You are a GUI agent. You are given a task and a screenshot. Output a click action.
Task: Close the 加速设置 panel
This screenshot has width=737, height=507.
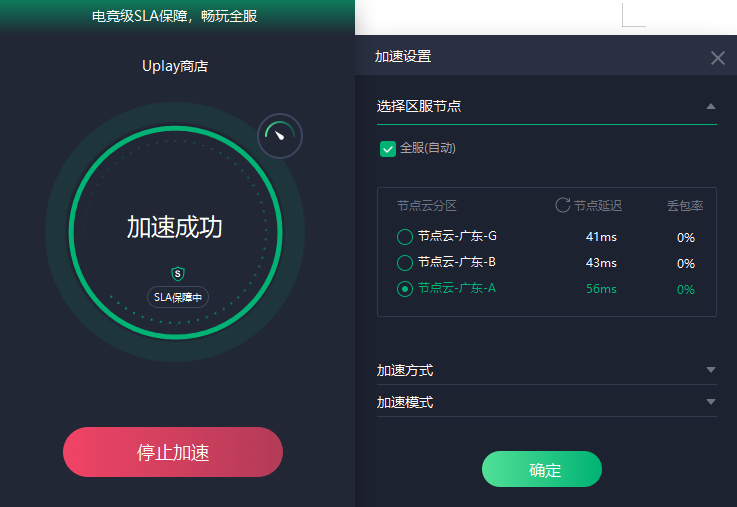pos(717,58)
